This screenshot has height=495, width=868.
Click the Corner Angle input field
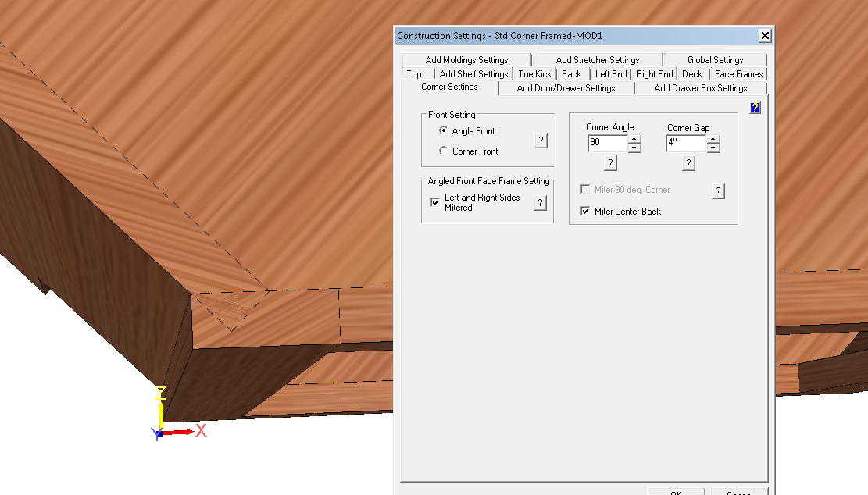tap(607, 143)
